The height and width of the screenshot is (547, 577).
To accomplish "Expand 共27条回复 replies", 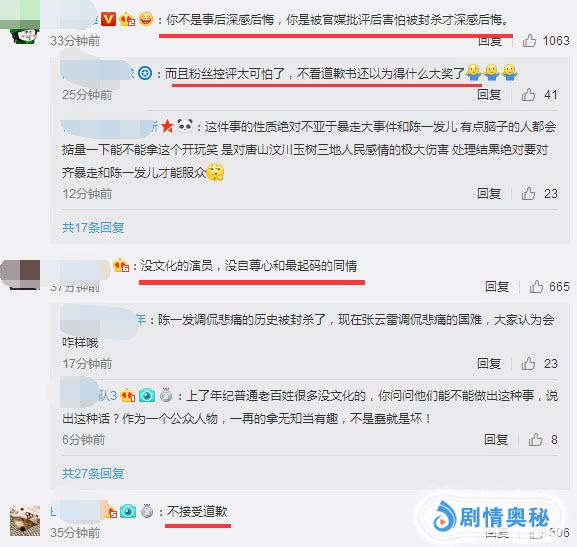I will point(93,473).
